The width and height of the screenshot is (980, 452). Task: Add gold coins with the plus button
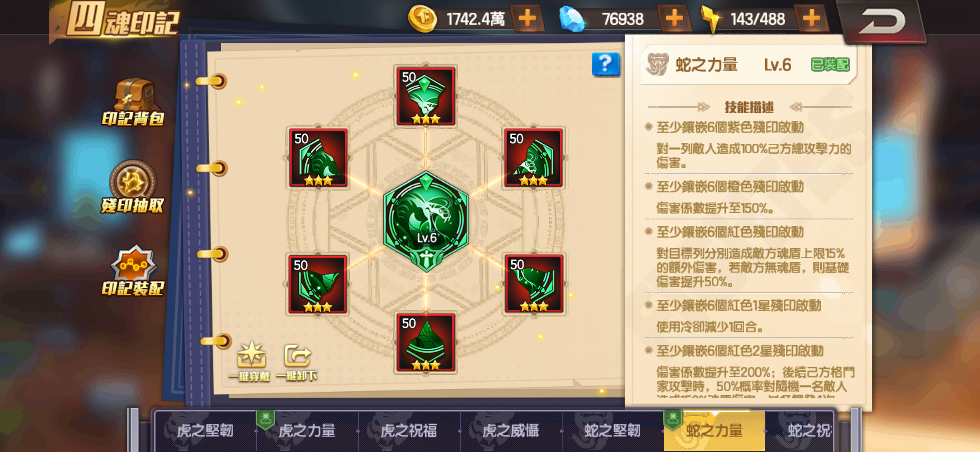pos(528,18)
